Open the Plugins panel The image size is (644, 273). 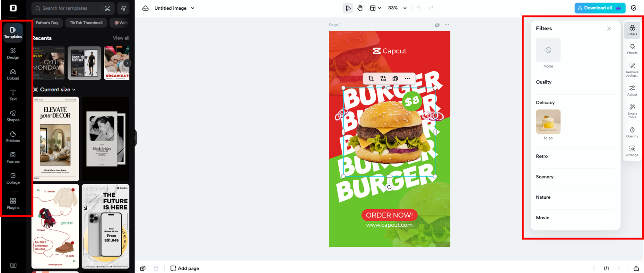[13, 204]
